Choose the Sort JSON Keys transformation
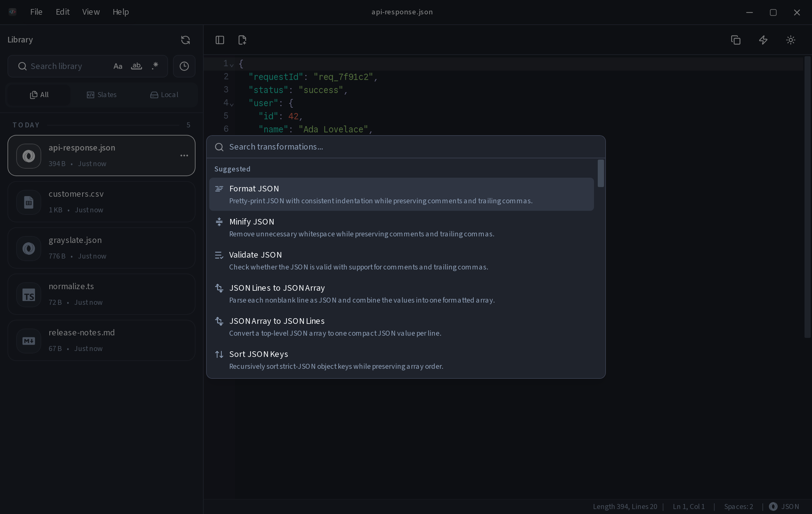 [x=401, y=360]
